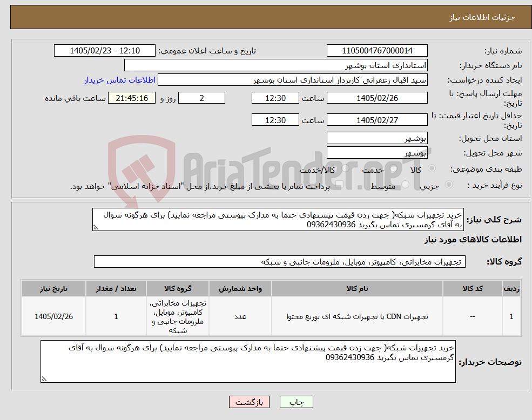The height and width of the screenshot is (420, 532).
Task: Click the شماره نیاز number field
Action: (x=377, y=51)
